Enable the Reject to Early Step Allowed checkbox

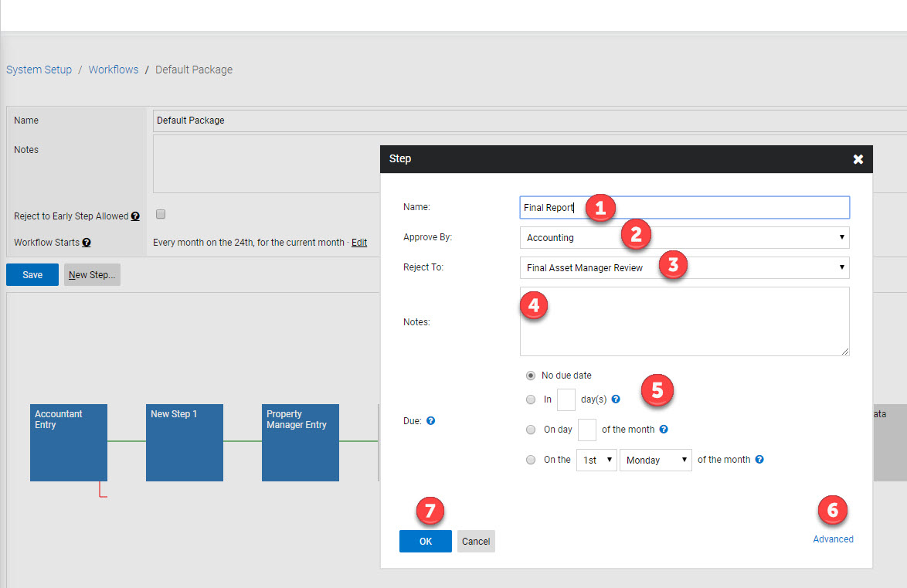pos(160,214)
